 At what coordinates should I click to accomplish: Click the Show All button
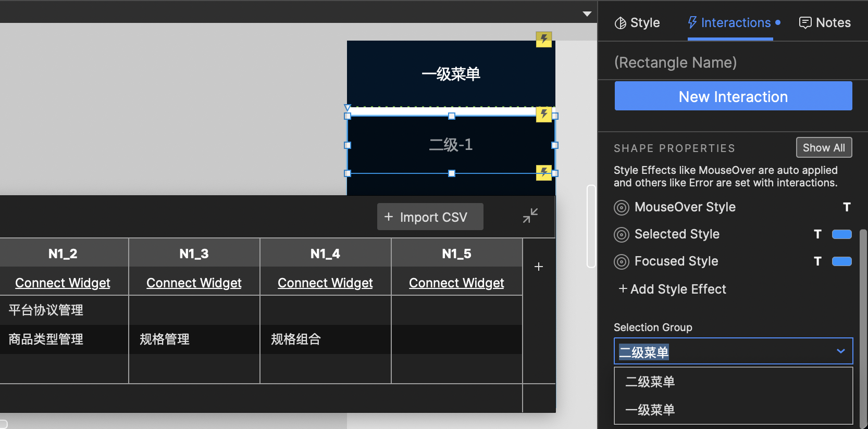824,147
